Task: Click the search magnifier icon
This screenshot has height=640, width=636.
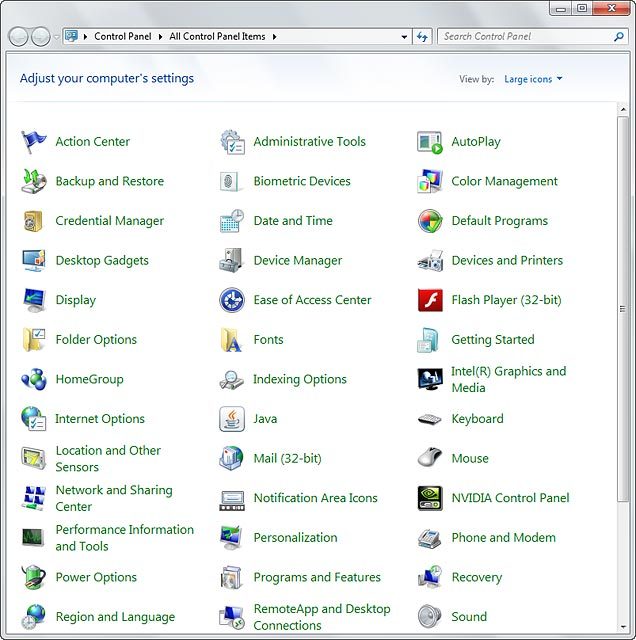Action: tap(619, 37)
